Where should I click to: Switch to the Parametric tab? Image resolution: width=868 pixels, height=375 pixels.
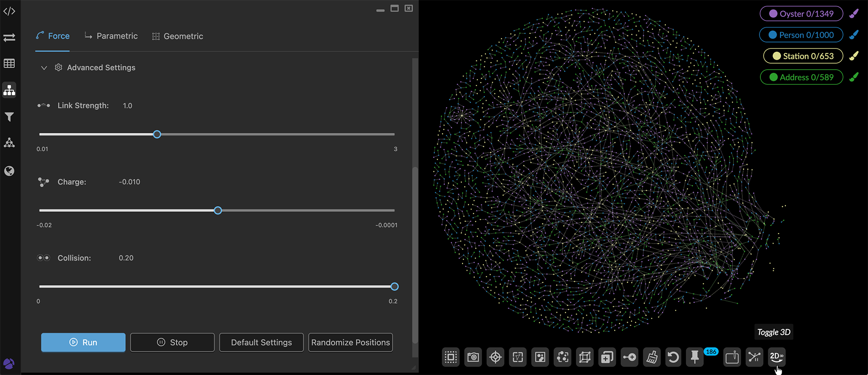pos(111,36)
